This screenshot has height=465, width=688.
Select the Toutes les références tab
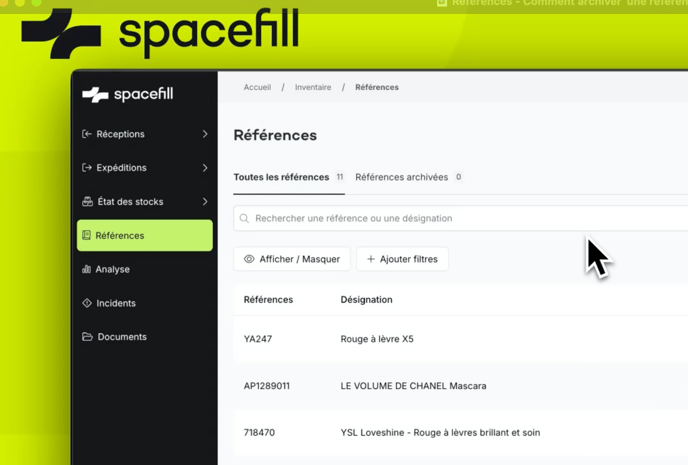pyautogui.click(x=281, y=177)
